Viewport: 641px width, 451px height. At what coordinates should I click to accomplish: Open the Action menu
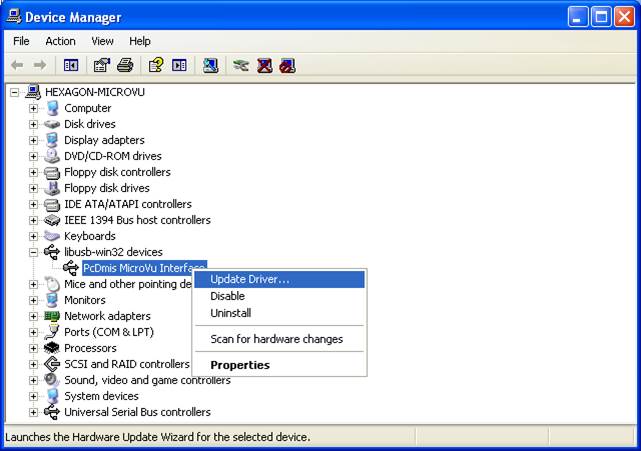point(60,41)
